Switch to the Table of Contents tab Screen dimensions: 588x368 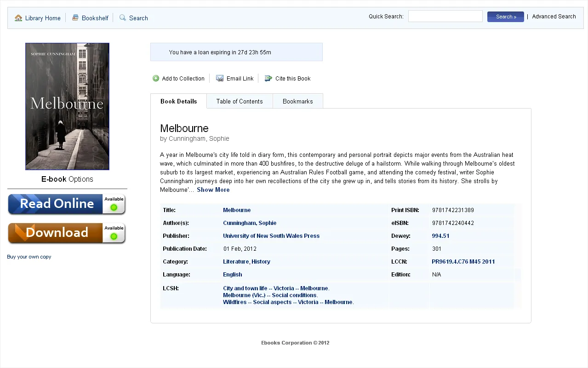(x=240, y=101)
